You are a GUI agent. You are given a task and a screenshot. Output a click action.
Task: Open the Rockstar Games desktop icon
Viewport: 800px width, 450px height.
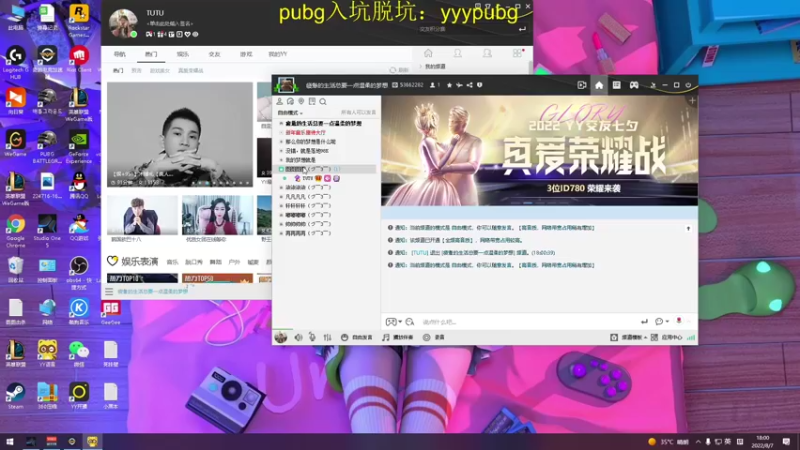coord(79,21)
